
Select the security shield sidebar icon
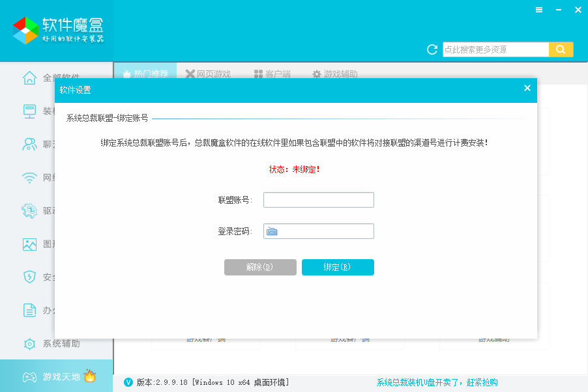[x=29, y=277]
